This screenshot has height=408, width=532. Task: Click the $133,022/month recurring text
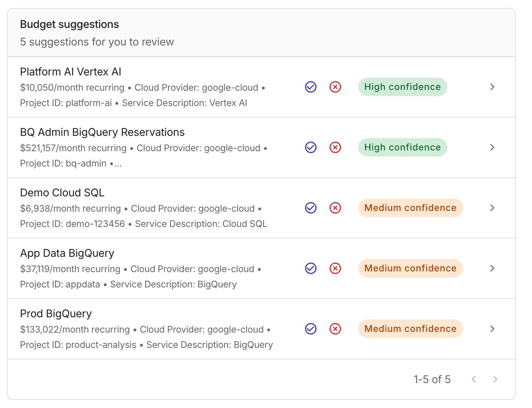click(x=75, y=330)
